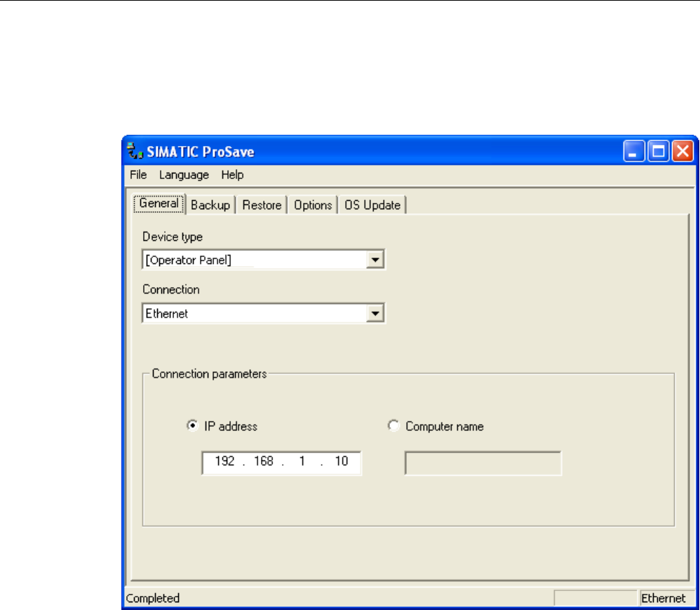
Task: Select the General tab
Action: [159, 204]
